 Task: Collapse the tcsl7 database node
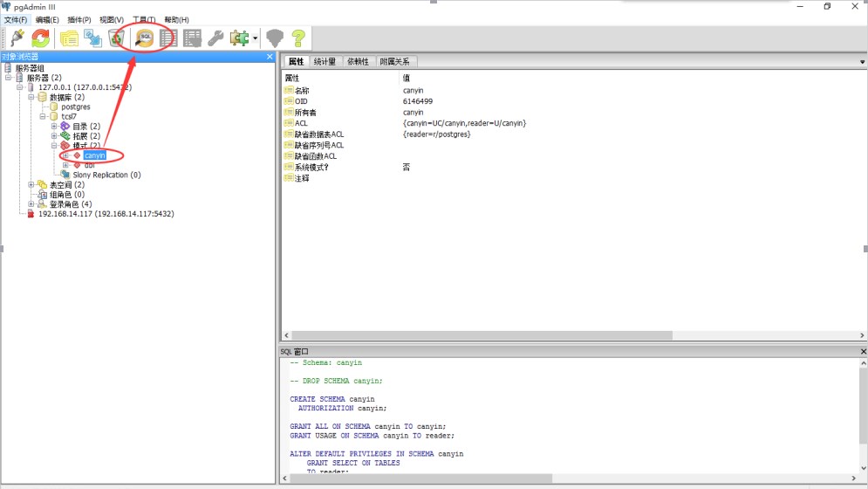click(x=43, y=116)
